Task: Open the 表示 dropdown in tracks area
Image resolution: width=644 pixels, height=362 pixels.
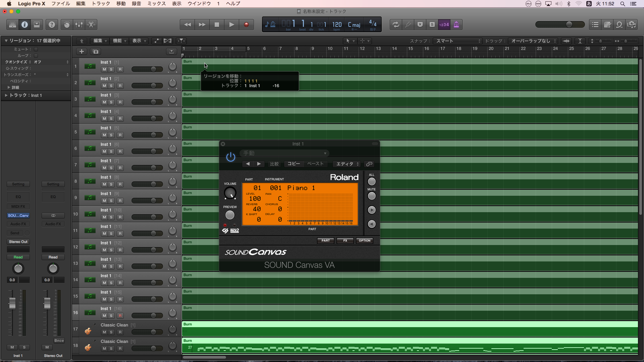Action: pyautogui.click(x=139, y=41)
